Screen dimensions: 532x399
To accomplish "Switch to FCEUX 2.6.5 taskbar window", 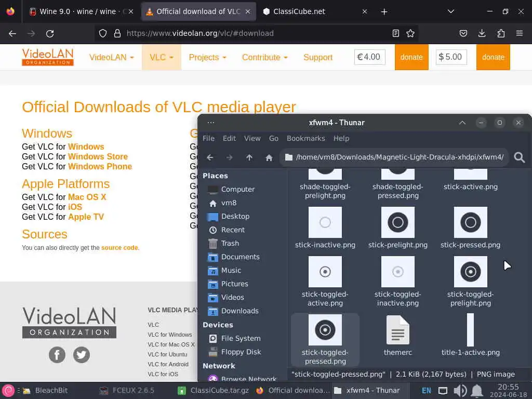I will (127, 391).
